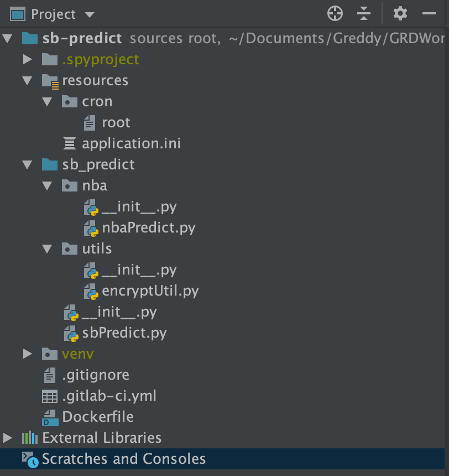Click the Scratches and Consoles icon
Viewport: 449px width, 476px height.
click(29, 459)
